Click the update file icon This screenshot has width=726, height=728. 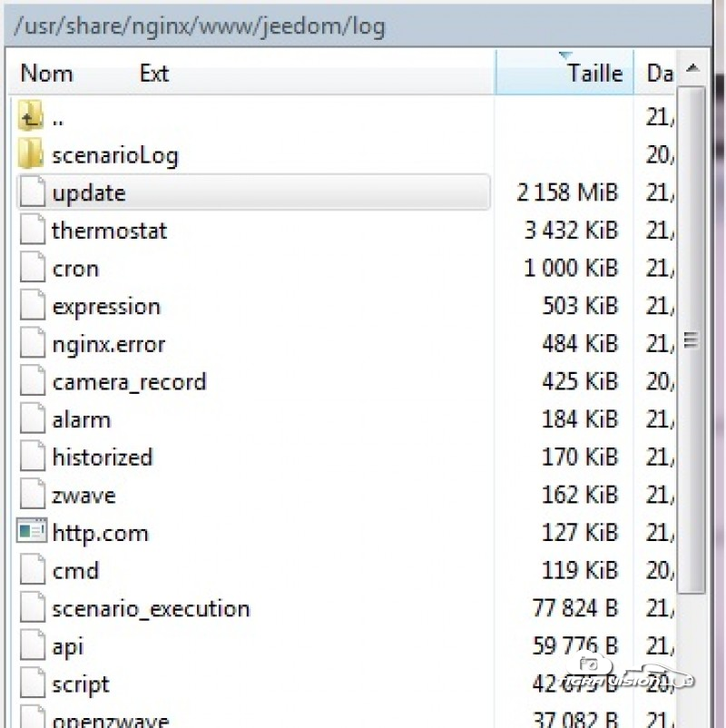33,192
